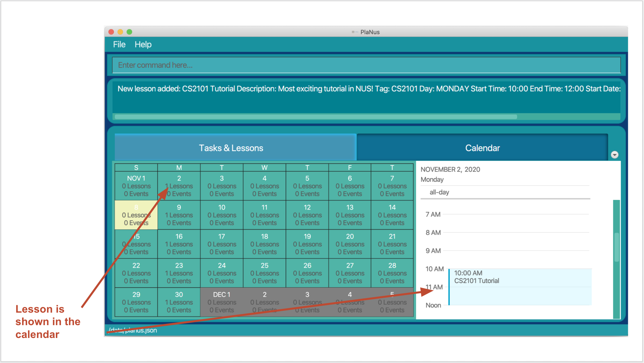Select November 24 calendar cell
The image size is (644, 363).
[x=222, y=273]
